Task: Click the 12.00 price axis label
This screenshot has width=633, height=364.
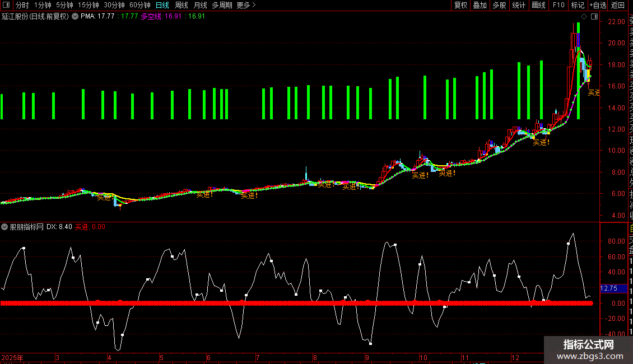Action: click(x=616, y=129)
